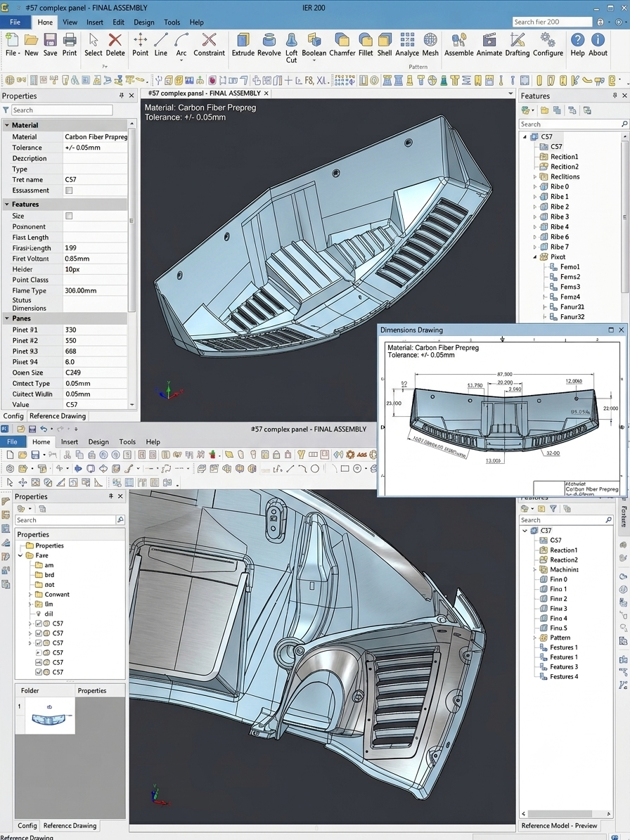Collapse the Fare folder node
Screen dimensions: 630x840
click(x=21, y=555)
